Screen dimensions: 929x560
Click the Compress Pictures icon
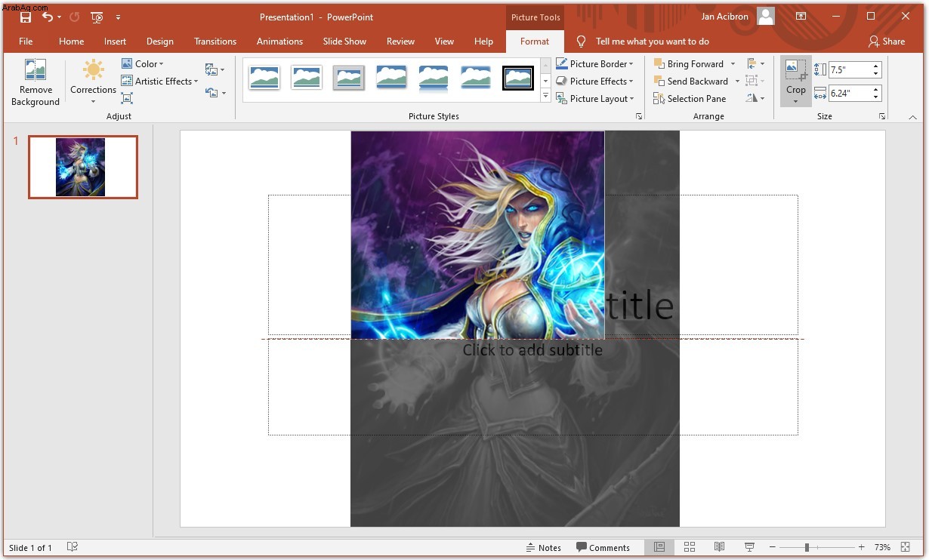click(127, 98)
